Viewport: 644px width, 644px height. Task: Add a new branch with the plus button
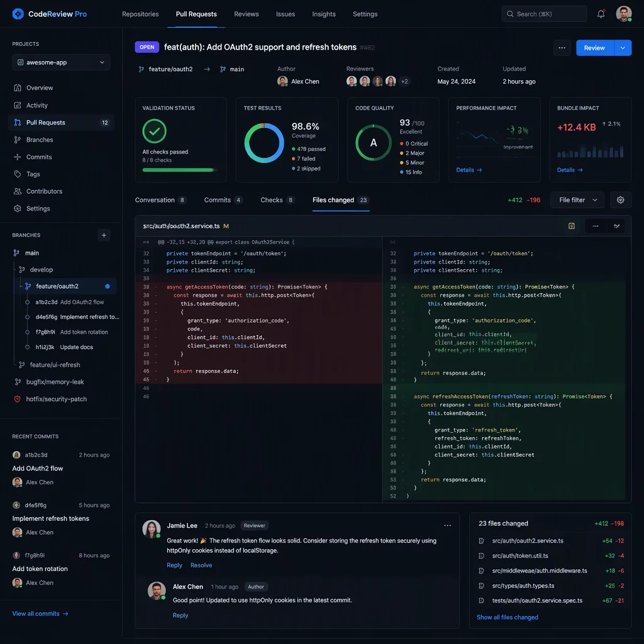104,235
